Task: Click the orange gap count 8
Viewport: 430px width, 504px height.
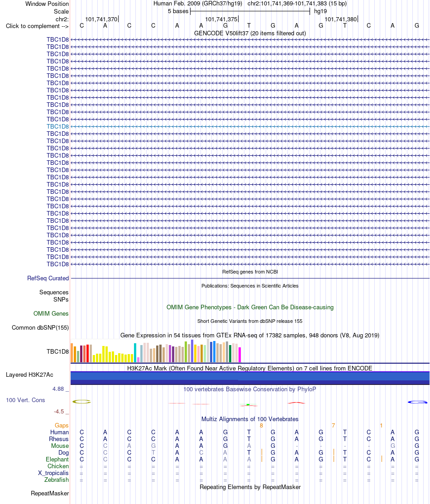Action: pos(261,426)
